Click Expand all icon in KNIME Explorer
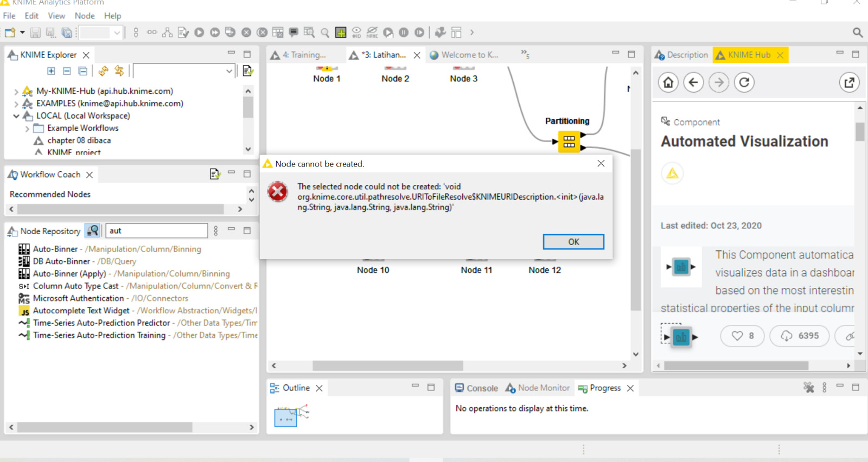Screen dimensions: 868x462 [51, 71]
